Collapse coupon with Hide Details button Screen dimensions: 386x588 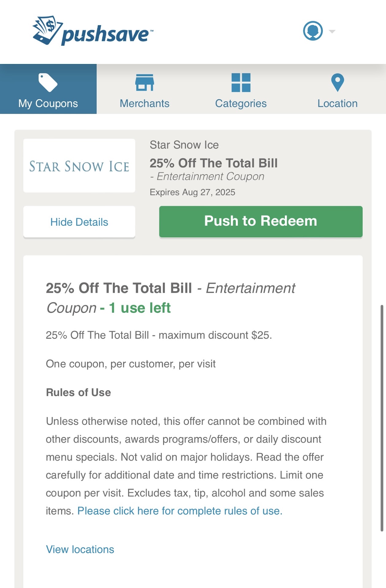point(79,222)
